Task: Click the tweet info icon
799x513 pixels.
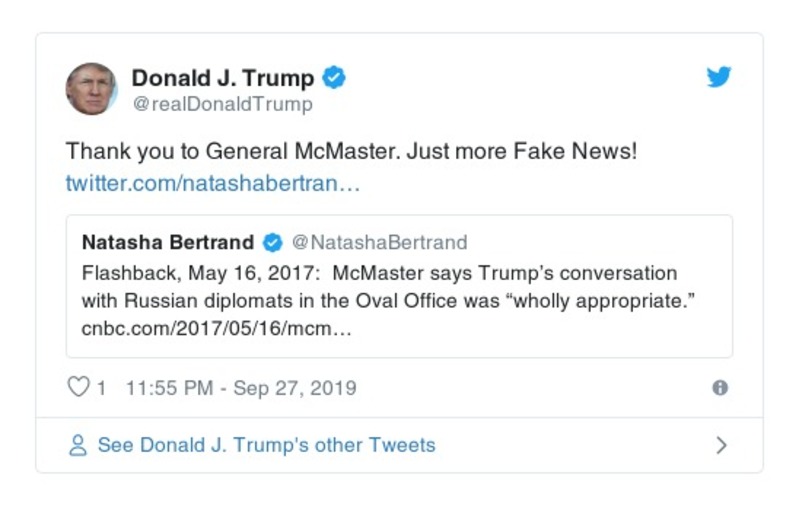Action: (719, 388)
